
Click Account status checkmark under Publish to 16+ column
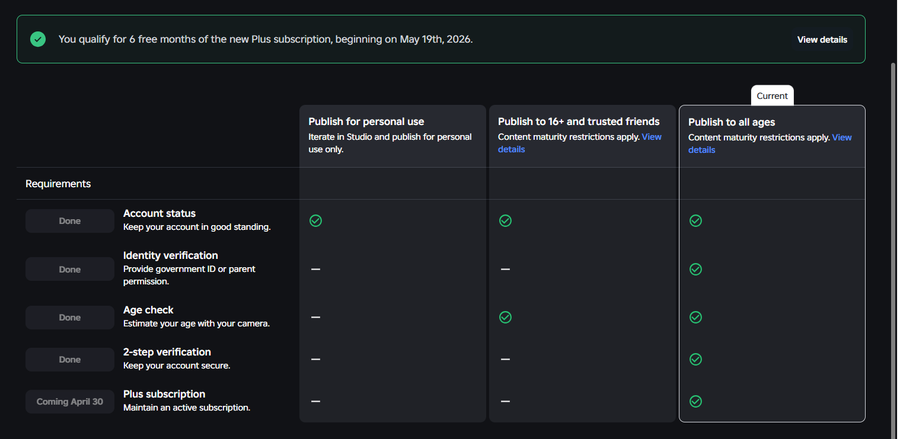(505, 220)
